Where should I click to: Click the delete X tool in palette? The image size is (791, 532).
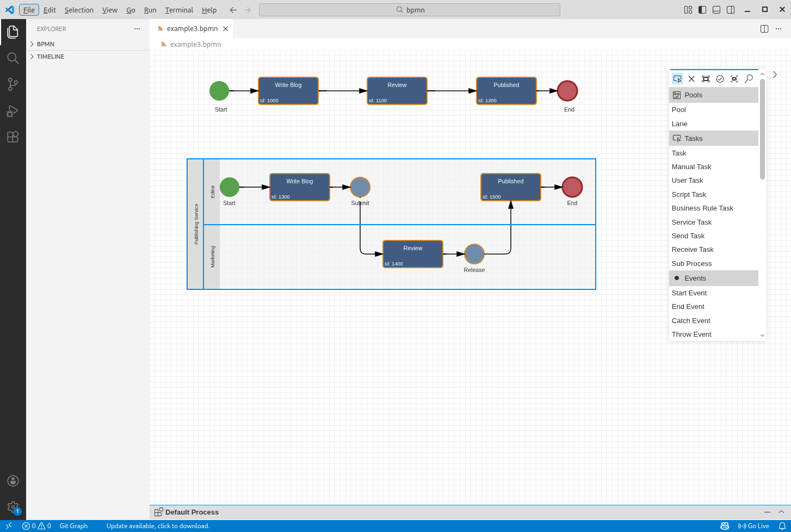(691, 79)
